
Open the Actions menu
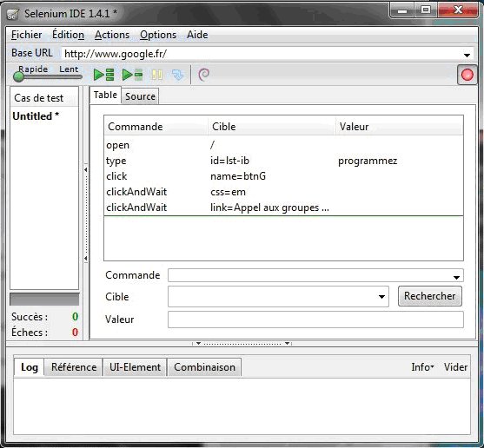point(112,35)
